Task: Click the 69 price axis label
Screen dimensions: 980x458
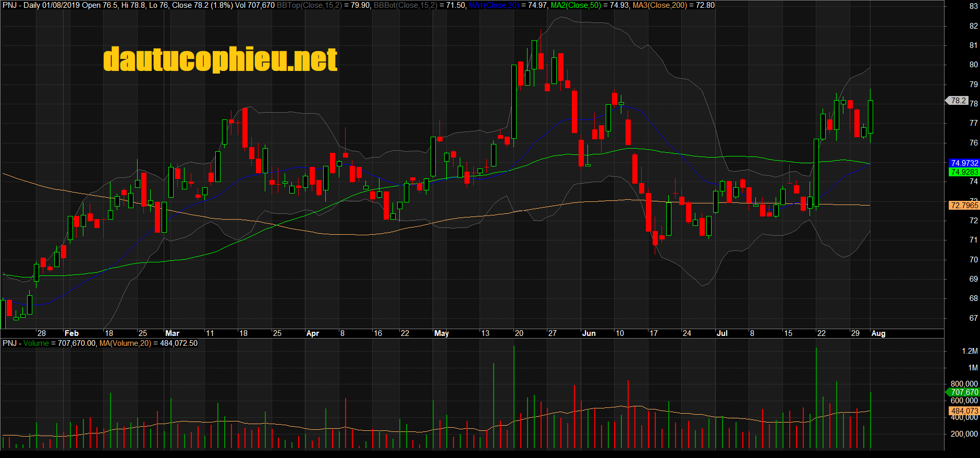Action: tap(973, 279)
